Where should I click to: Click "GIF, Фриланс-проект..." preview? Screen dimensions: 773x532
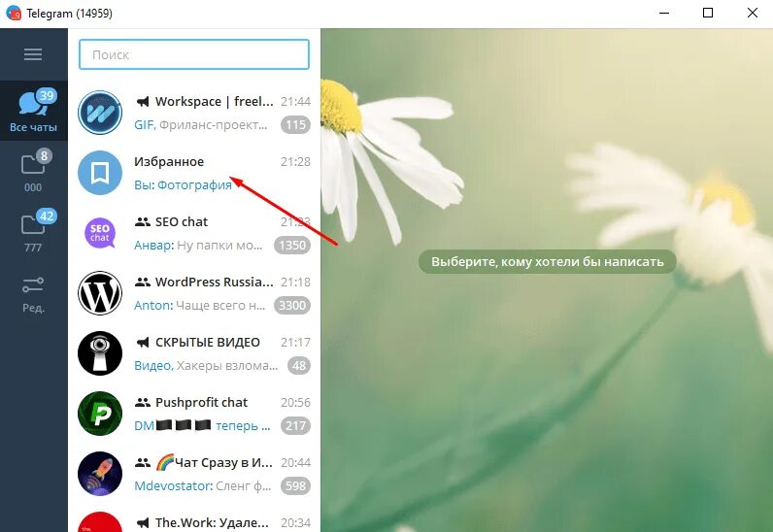(201, 124)
